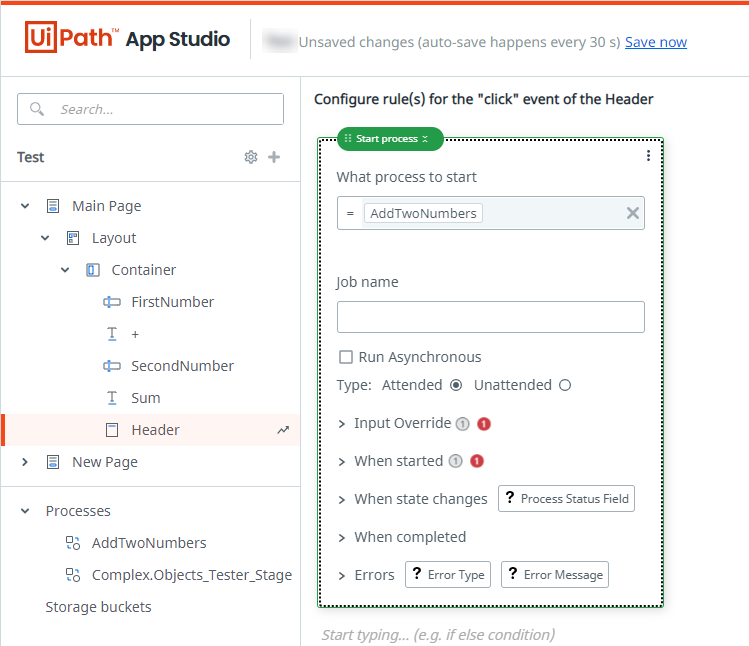This screenshot has height=646, width=749.
Task: Click the Save now link
Action: (655, 42)
